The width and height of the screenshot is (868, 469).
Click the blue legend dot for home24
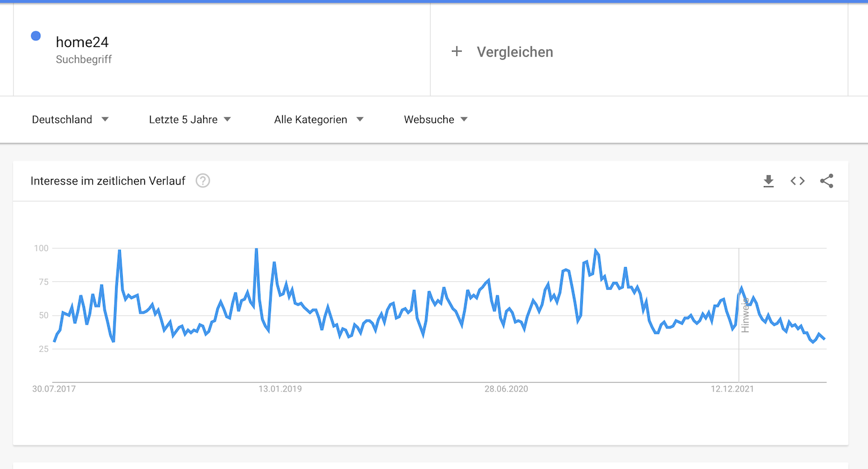click(x=35, y=35)
